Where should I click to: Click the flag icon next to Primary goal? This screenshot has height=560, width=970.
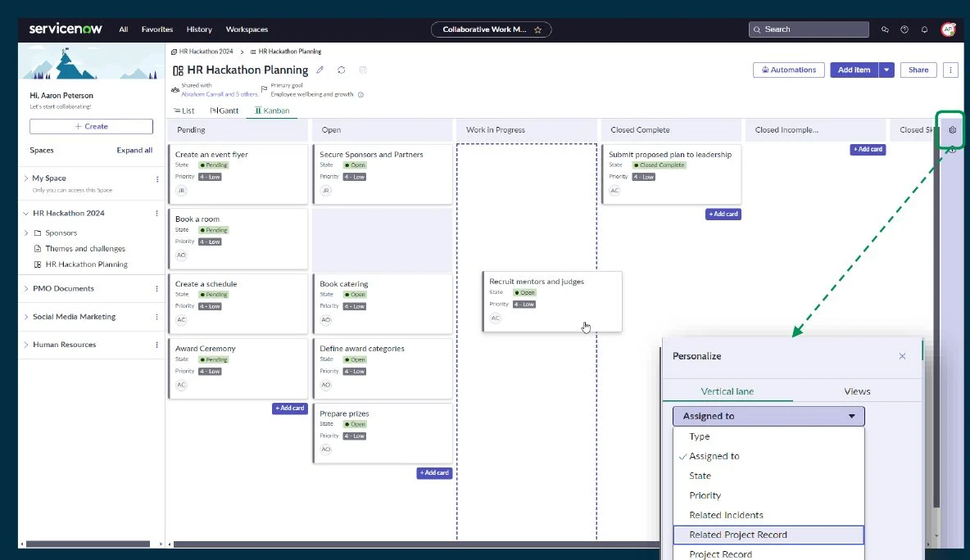click(x=264, y=89)
